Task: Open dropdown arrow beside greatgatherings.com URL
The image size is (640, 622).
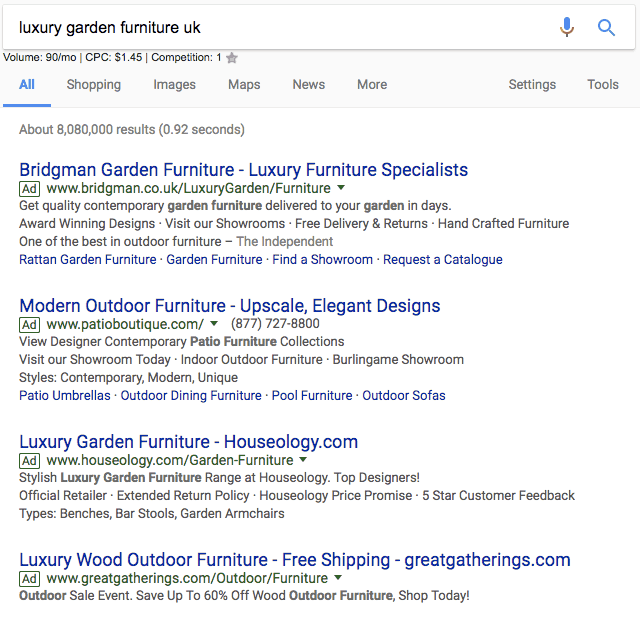Action: click(338, 578)
